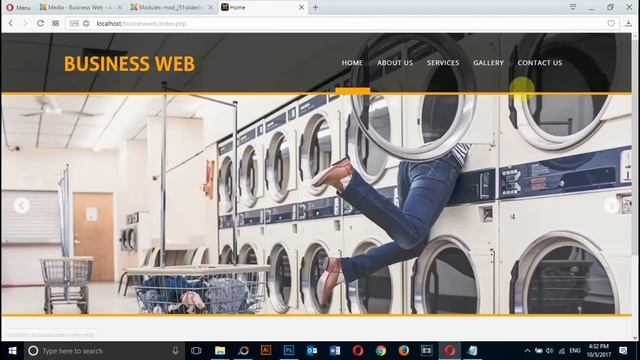Click the site information globe icon
This screenshot has width=640, height=360.
point(86,24)
